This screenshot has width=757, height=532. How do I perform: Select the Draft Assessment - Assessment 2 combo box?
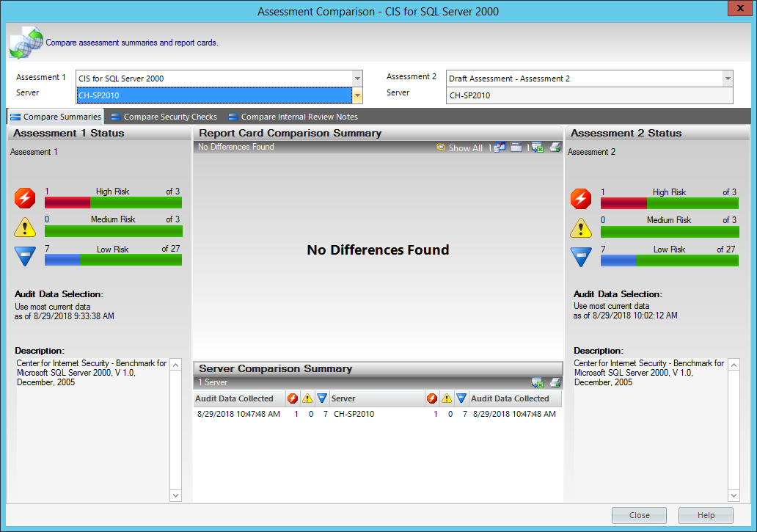[x=590, y=79]
